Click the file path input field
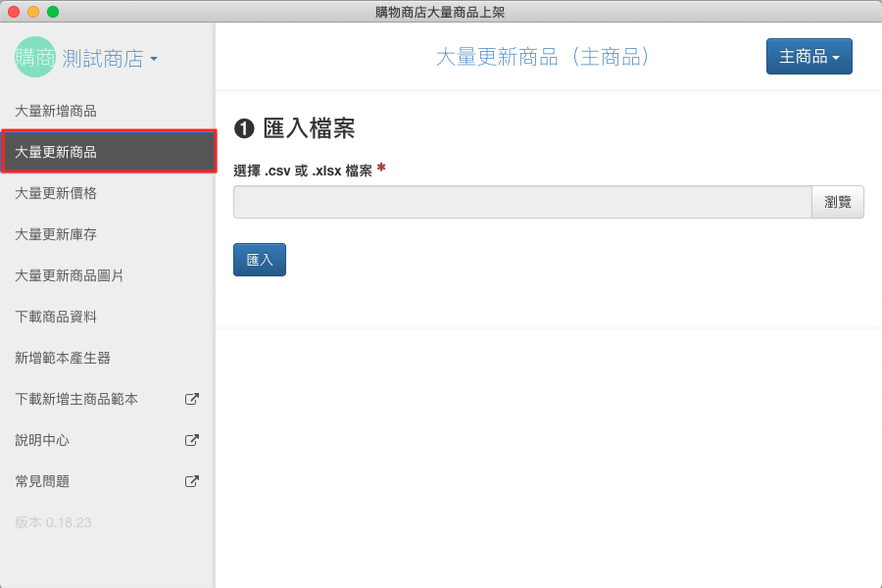Screen dimensions: 882x588 [x=522, y=202]
